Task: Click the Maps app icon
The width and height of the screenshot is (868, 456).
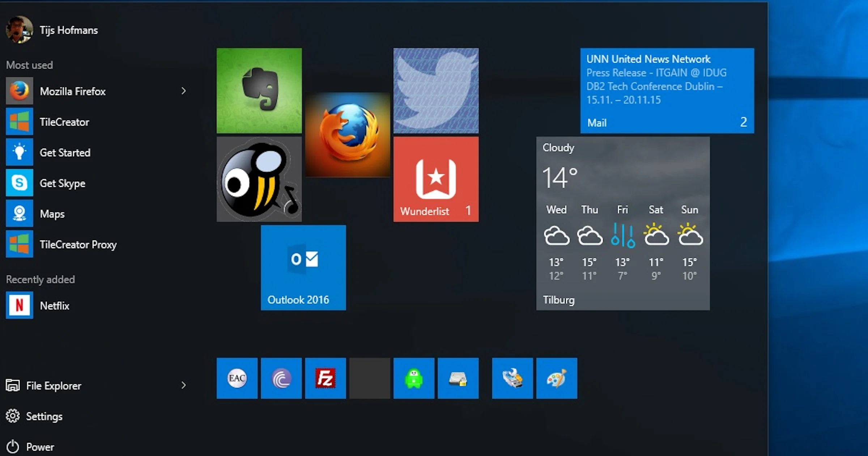Action: (x=20, y=214)
